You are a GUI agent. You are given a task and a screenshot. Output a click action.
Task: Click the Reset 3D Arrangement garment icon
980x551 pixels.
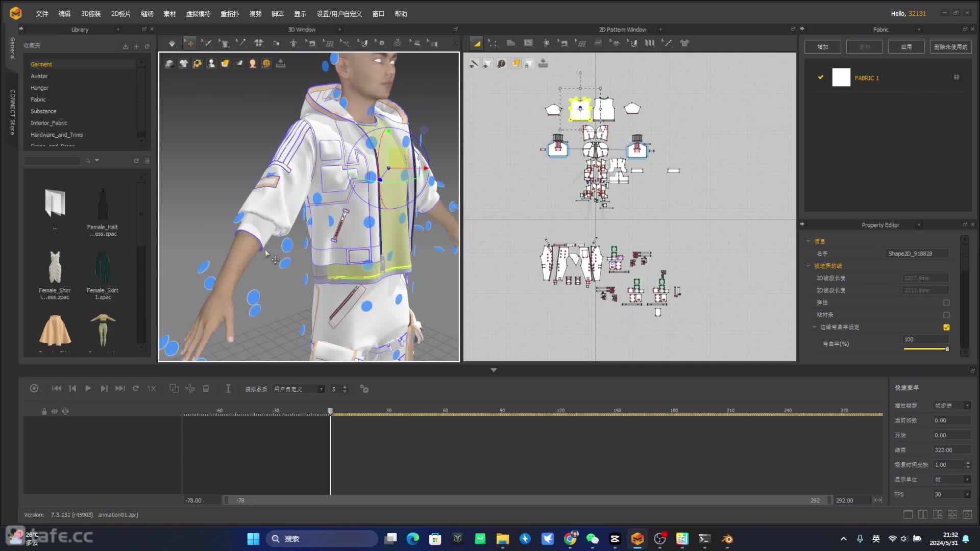click(x=259, y=43)
